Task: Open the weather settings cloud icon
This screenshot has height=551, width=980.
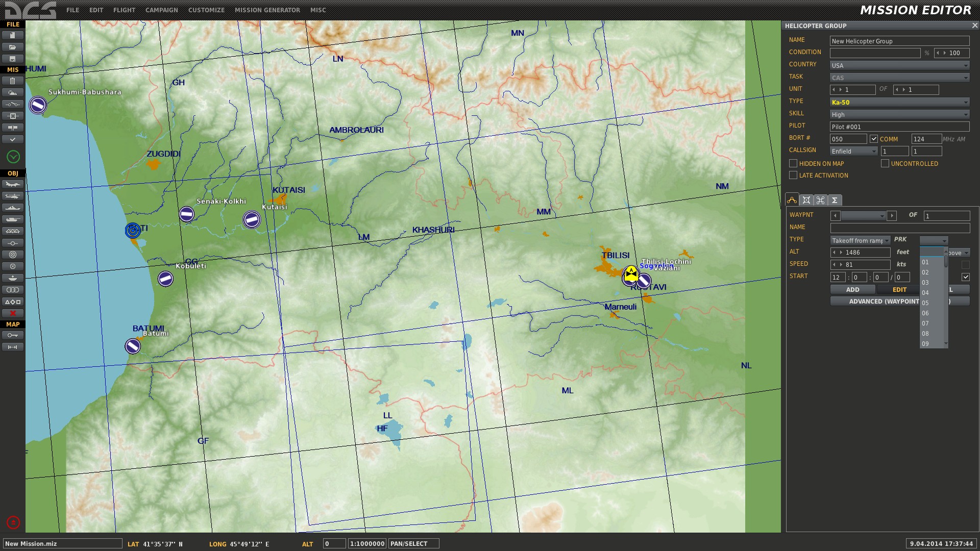Action: [x=13, y=92]
